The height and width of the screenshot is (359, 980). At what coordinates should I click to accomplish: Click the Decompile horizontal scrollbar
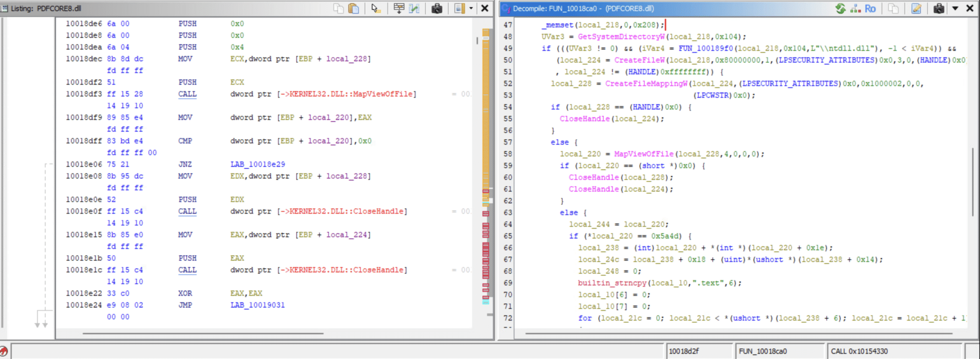click(739, 334)
